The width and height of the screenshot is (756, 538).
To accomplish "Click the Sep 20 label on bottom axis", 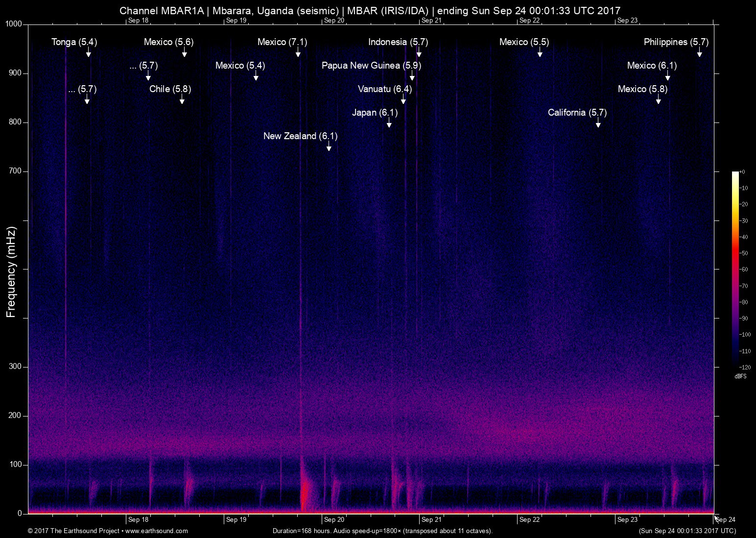I will (x=334, y=519).
